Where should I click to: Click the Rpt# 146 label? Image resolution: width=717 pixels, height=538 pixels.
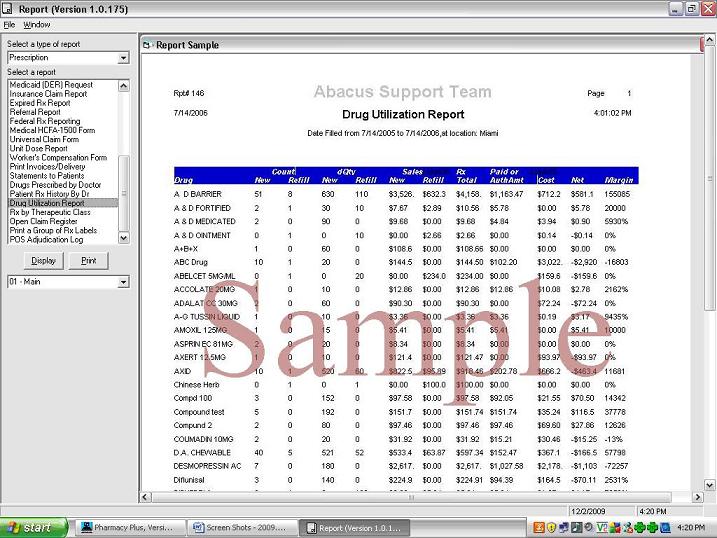click(189, 93)
